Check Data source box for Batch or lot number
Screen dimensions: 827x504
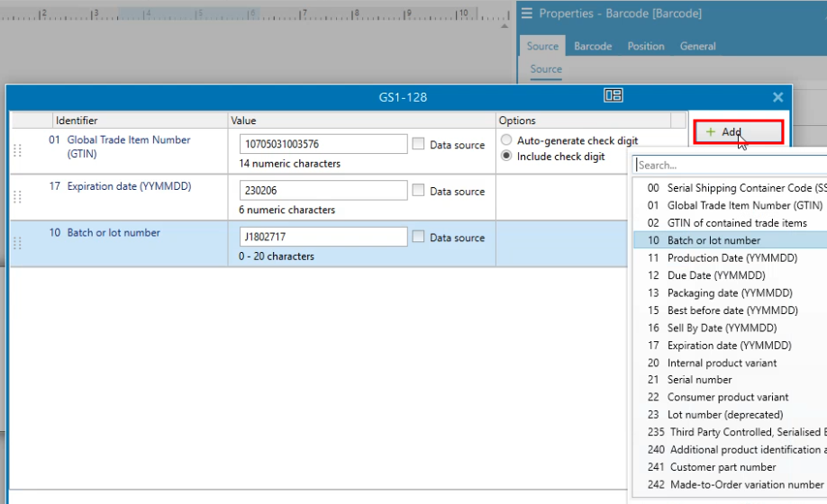pyautogui.click(x=419, y=237)
